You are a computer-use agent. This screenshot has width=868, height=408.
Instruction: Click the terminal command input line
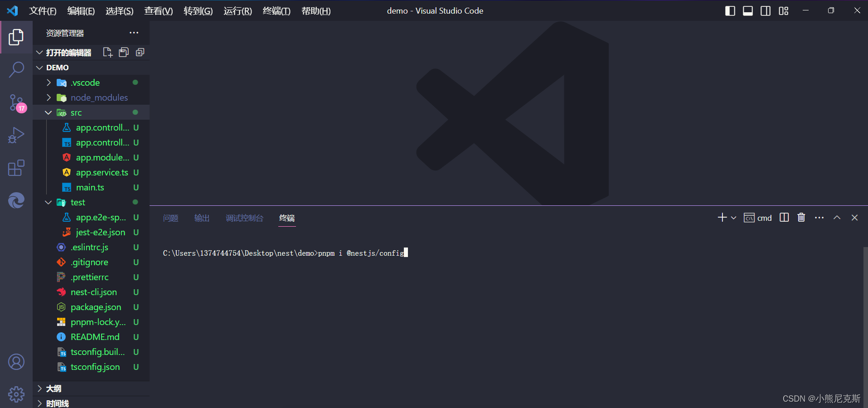[285, 253]
